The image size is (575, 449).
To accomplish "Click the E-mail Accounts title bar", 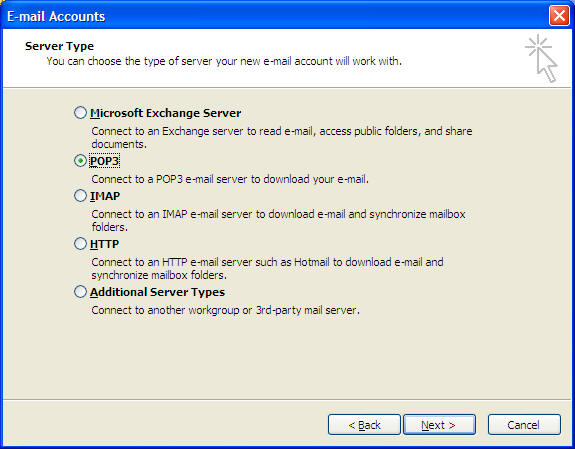I will [x=275, y=16].
